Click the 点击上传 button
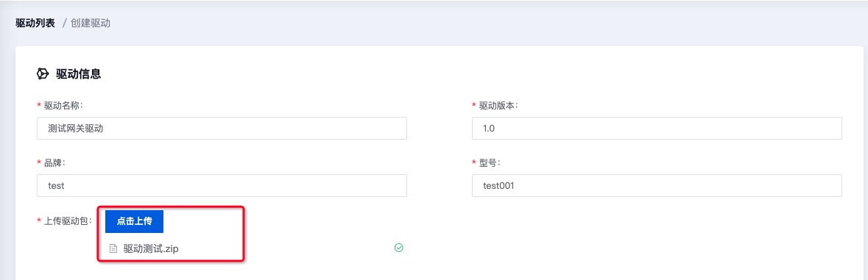868x280 pixels. [134, 221]
